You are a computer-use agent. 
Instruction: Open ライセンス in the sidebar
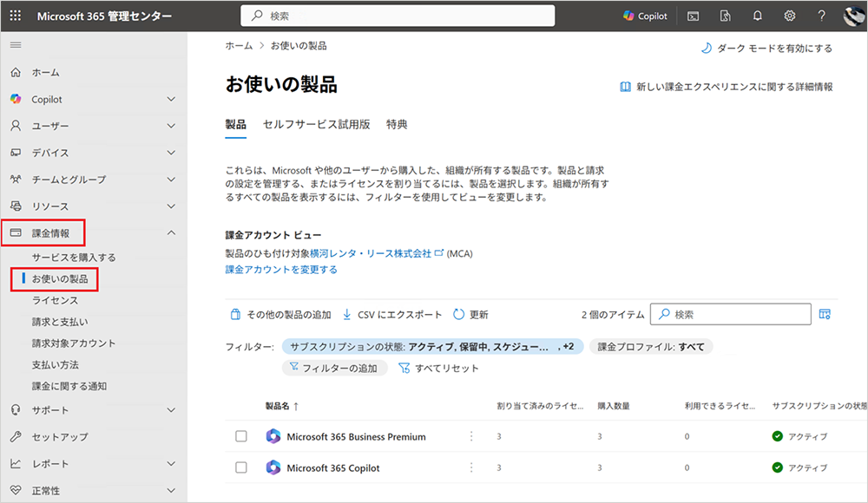coord(55,300)
